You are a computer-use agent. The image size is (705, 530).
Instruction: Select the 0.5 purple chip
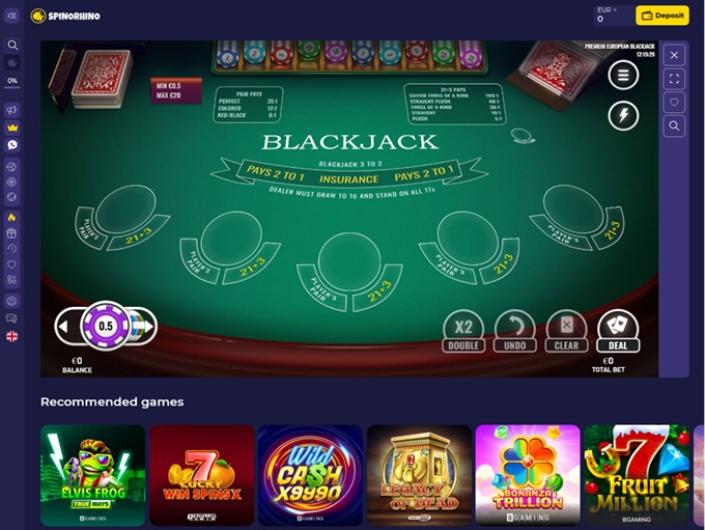[106, 326]
